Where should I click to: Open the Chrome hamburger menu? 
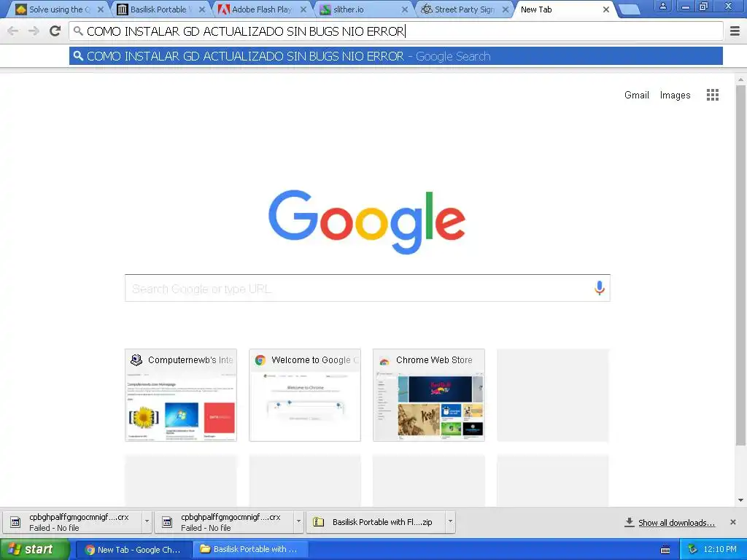click(x=735, y=31)
